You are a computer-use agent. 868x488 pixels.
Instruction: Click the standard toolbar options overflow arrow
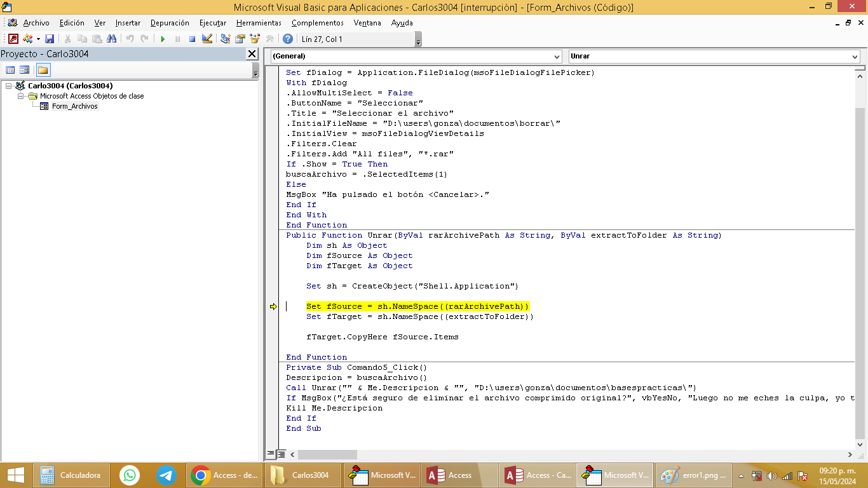pyautogui.click(x=418, y=40)
